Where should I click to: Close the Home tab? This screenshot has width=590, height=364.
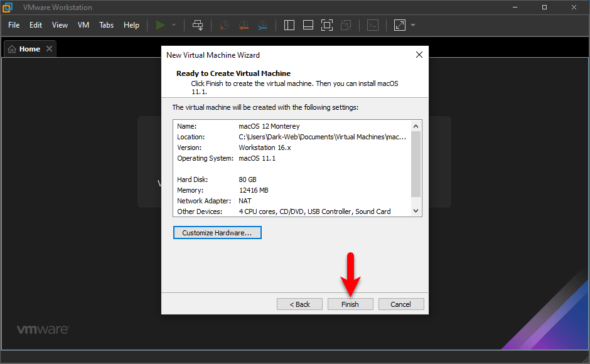click(50, 49)
